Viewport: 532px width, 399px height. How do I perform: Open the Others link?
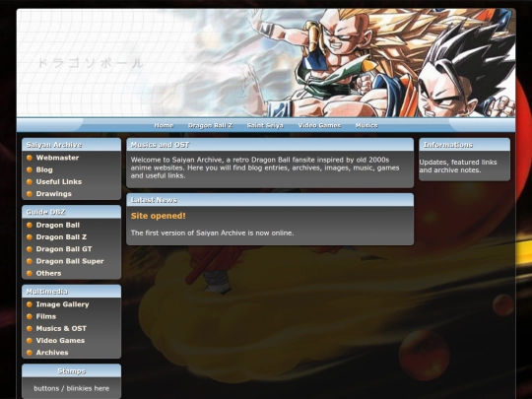pos(49,274)
